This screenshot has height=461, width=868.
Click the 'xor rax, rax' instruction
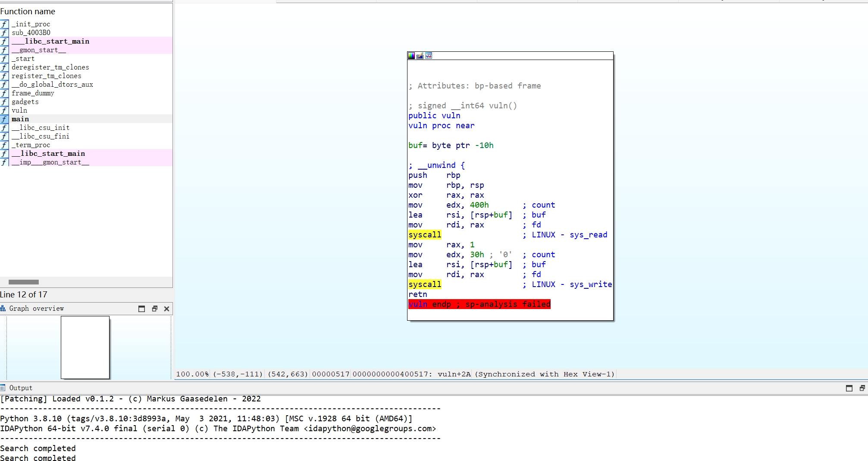446,195
